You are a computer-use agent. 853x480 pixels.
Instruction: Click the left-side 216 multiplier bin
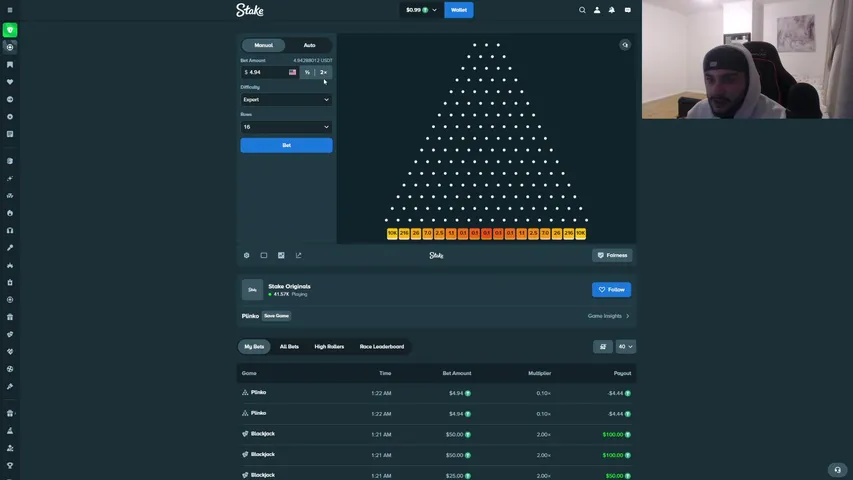tap(404, 233)
